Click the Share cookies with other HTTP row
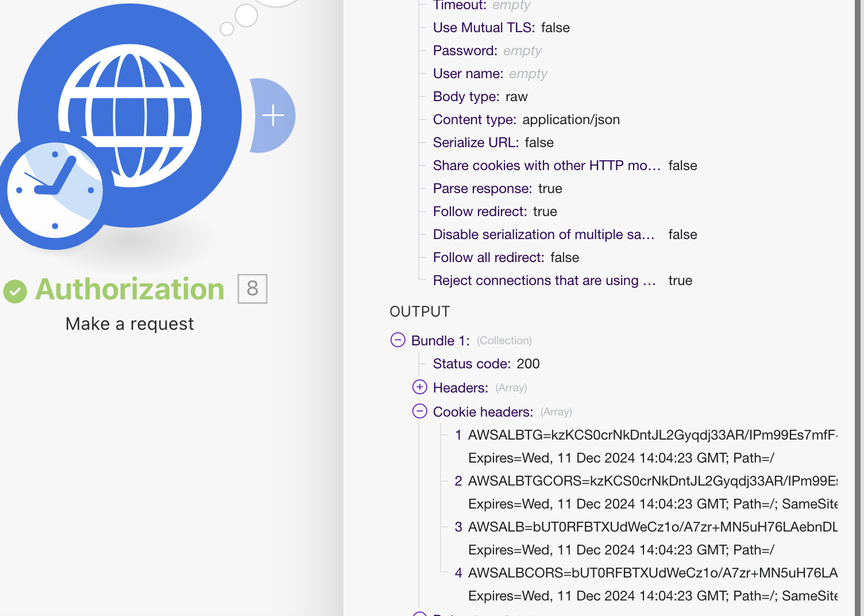The height and width of the screenshot is (616, 864). click(x=565, y=165)
